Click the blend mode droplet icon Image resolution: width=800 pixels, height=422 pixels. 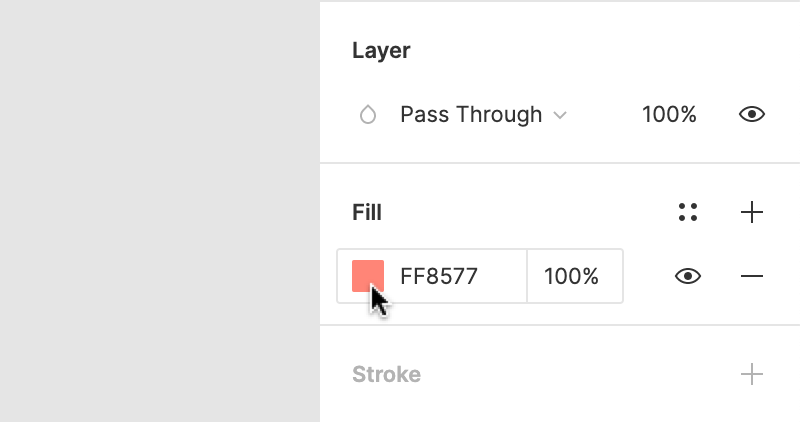click(x=368, y=115)
